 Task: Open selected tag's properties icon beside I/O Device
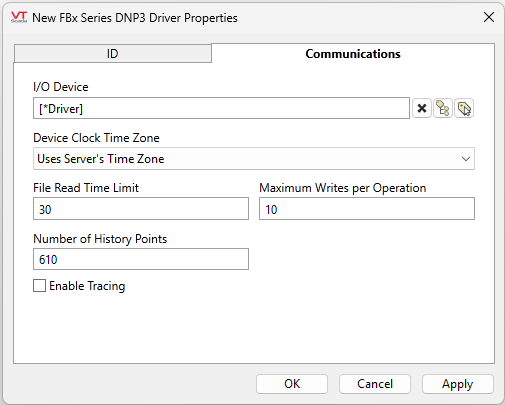click(x=464, y=108)
